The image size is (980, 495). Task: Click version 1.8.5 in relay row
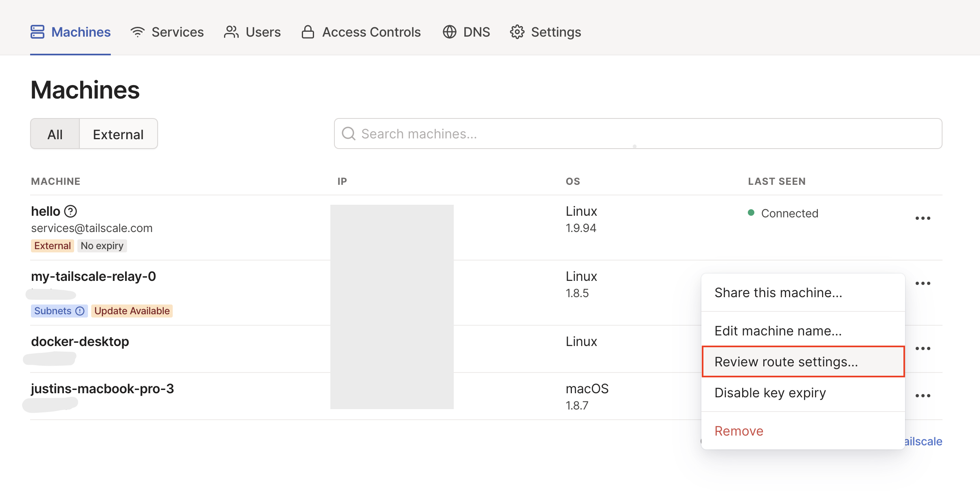(577, 293)
